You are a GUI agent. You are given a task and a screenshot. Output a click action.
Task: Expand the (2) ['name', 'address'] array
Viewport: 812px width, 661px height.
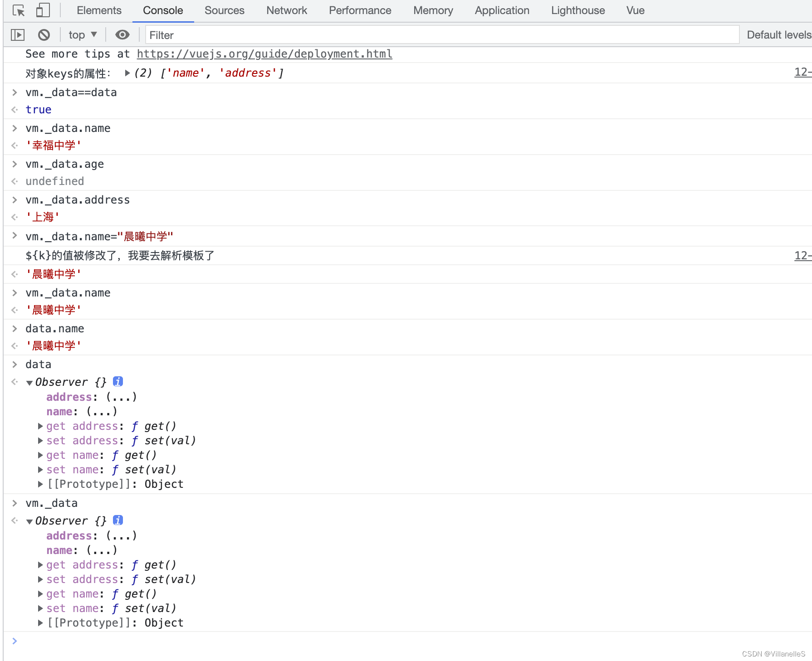[x=127, y=73]
